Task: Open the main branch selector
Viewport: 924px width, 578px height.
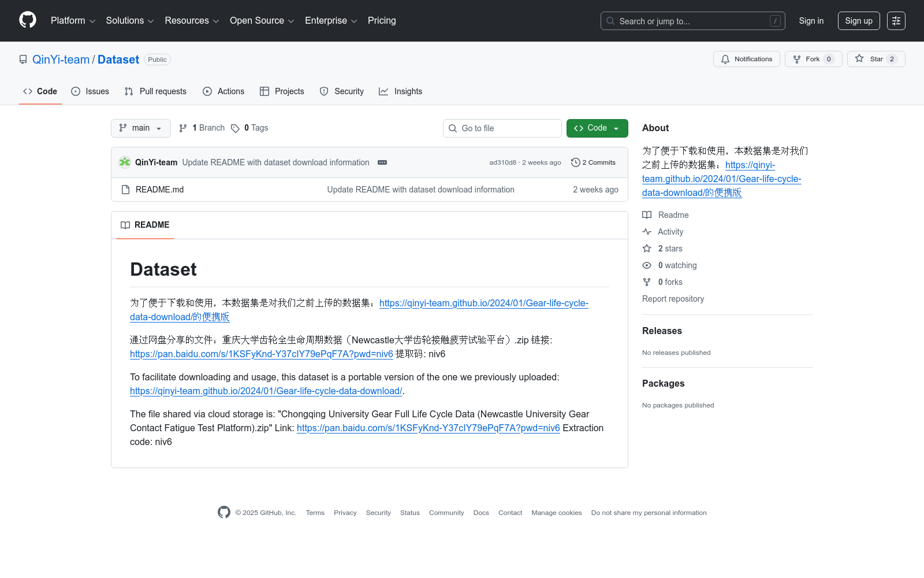Action: [x=141, y=128]
